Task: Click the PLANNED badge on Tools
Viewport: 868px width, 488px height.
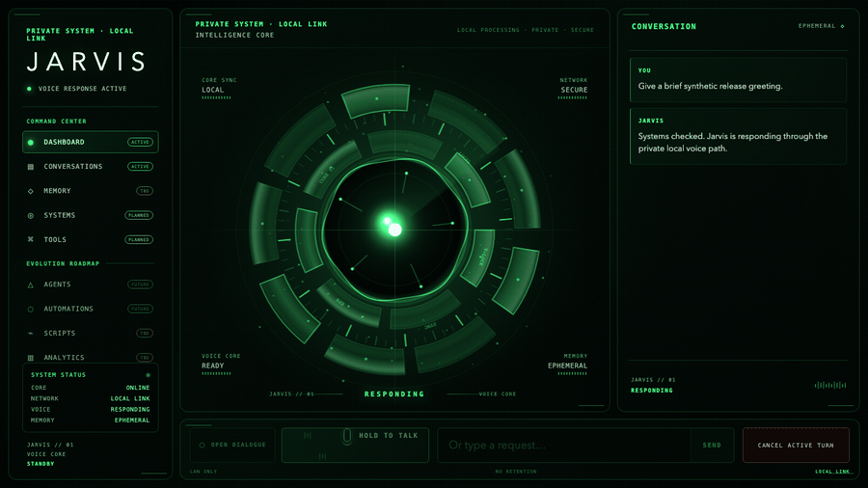Action: click(139, 239)
